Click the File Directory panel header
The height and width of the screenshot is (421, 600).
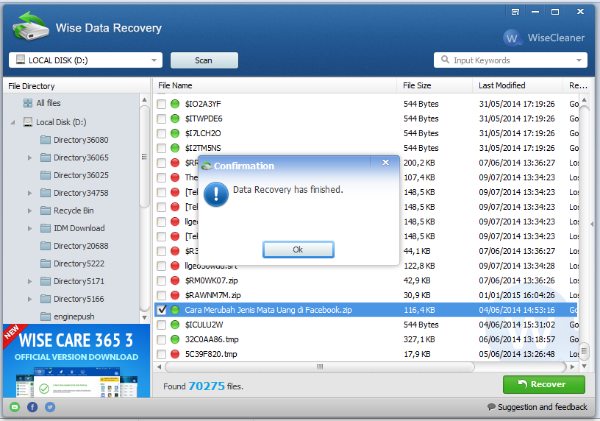(x=77, y=86)
